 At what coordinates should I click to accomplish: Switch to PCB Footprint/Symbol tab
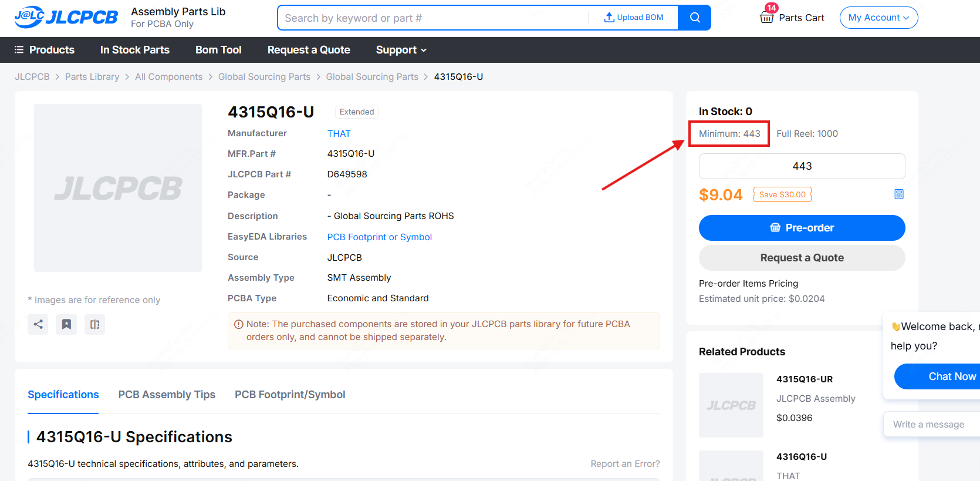click(290, 395)
